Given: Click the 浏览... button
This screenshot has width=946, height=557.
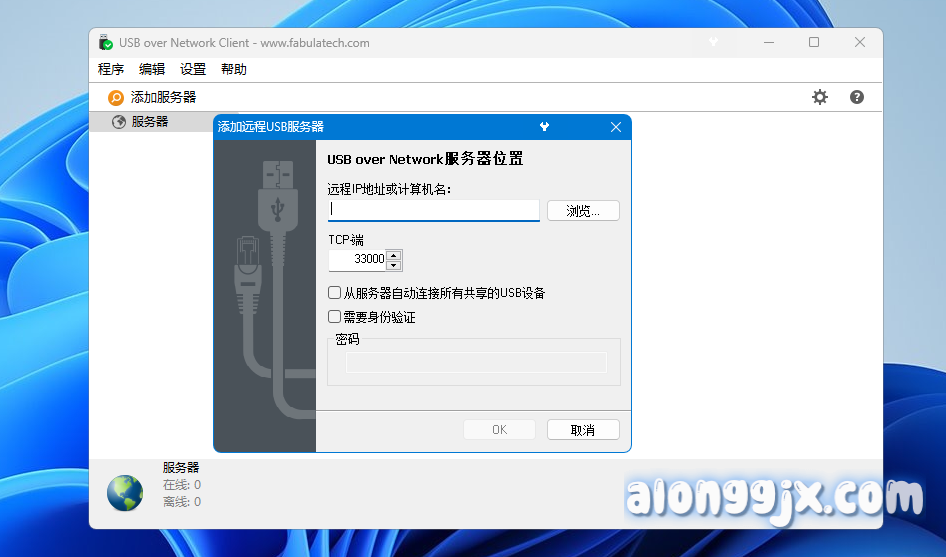Looking at the screenshot, I should [583, 211].
